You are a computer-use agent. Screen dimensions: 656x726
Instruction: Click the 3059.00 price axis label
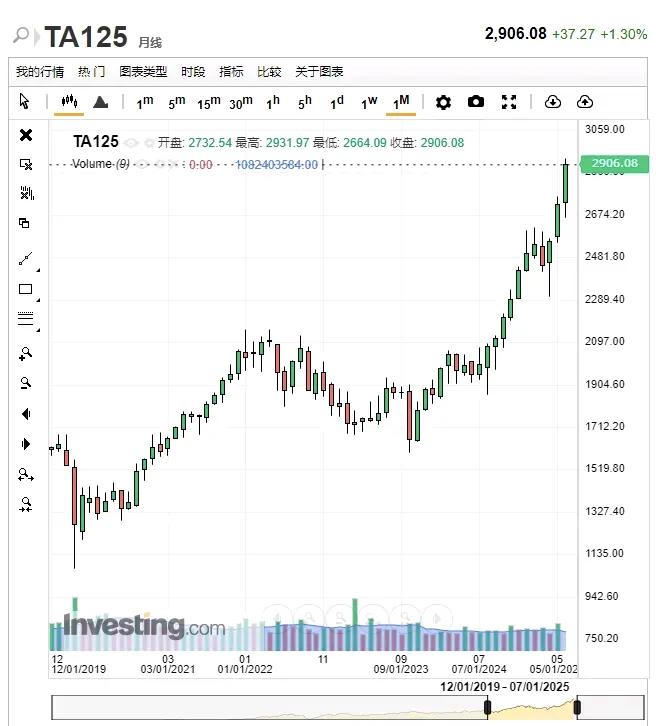click(605, 129)
